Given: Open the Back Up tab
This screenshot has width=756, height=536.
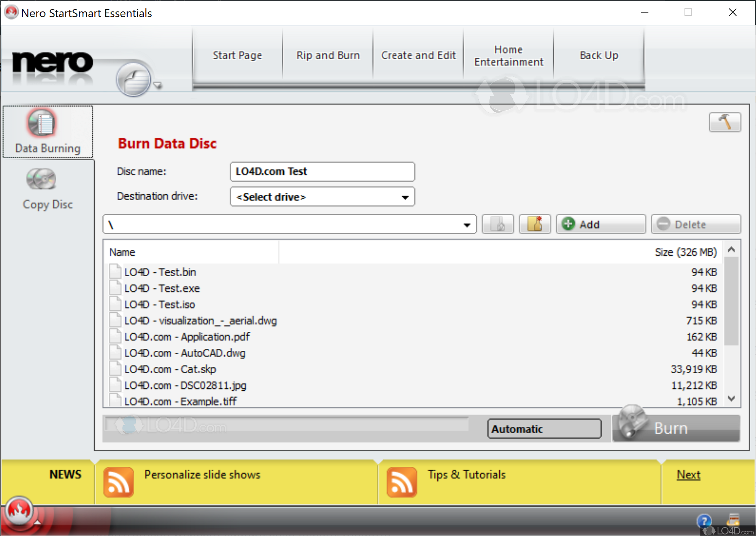Looking at the screenshot, I should coord(599,56).
